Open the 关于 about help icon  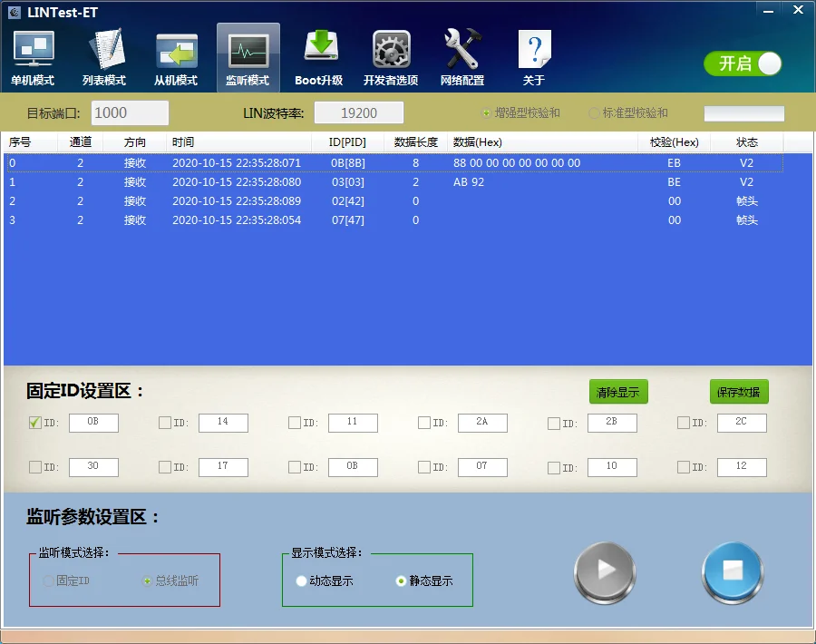pyautogui.click(x=534, y=56)
